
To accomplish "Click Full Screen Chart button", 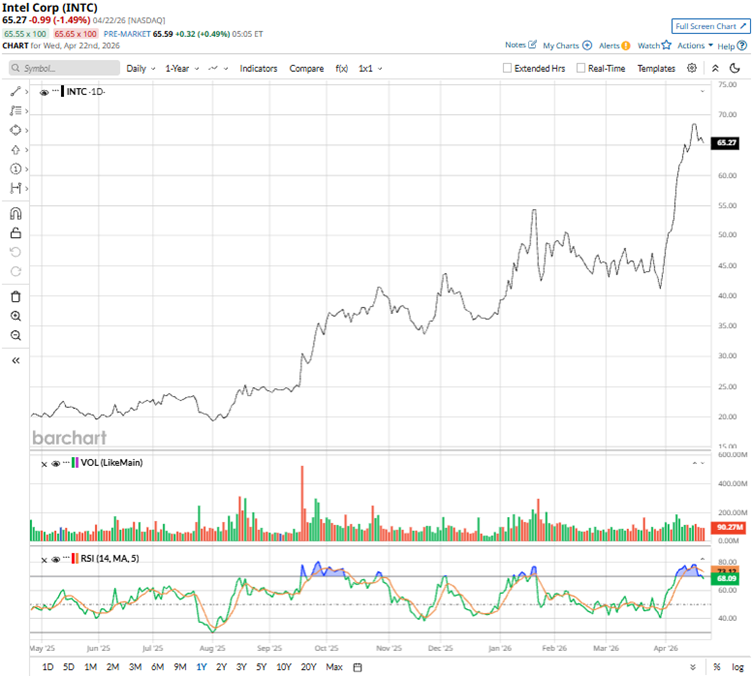I will pos(710,26).
